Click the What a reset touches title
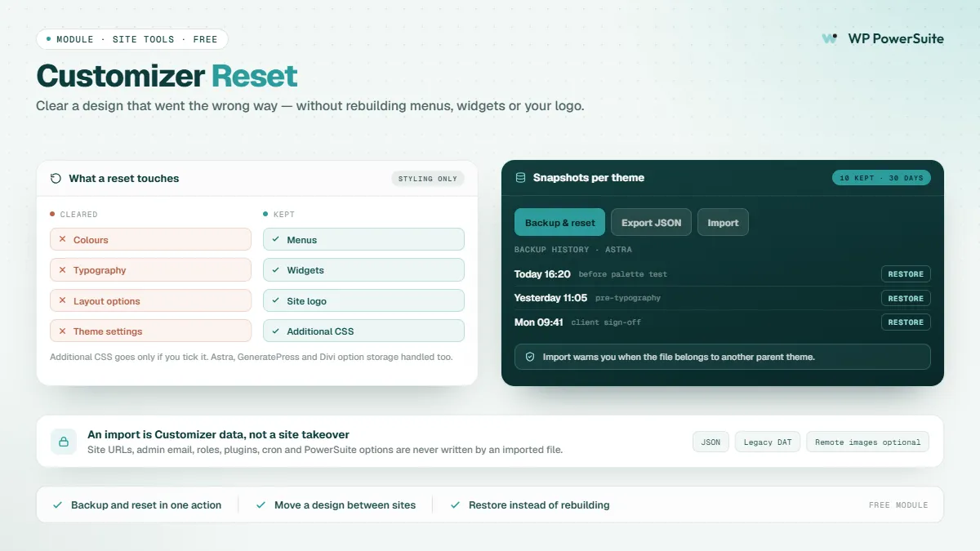This screenshot has height=551, width=980. pyautogui.click(x=124, y=178)
